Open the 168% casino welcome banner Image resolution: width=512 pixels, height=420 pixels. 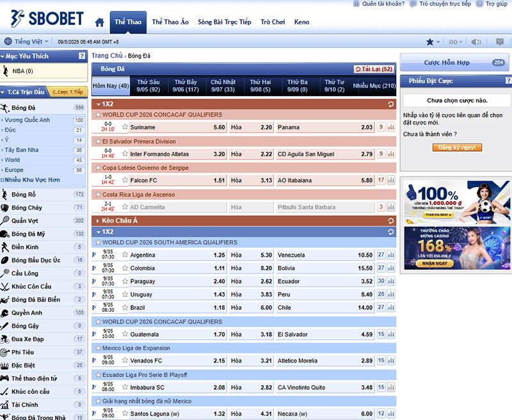pyautogui.click(x=456, y=248)
